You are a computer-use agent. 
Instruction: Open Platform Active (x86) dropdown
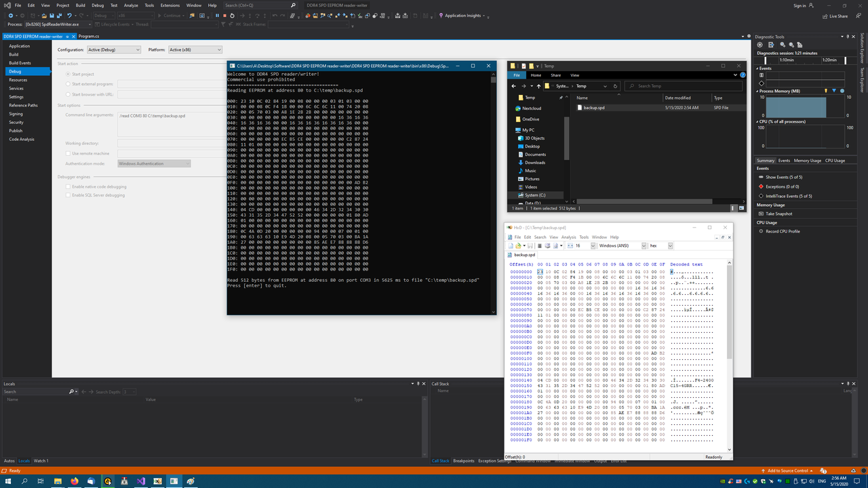click(195, 49)
